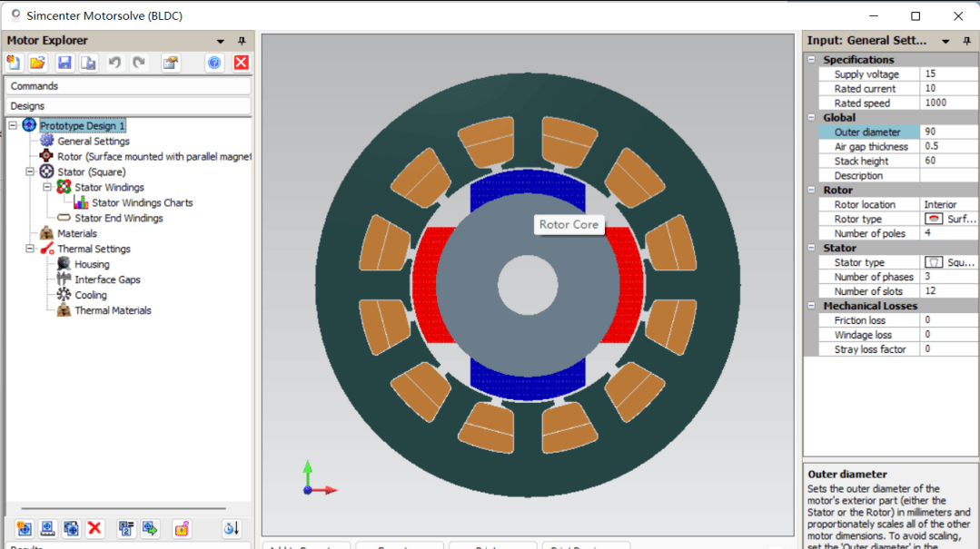Edit the Friction loss value
Viewport: 980px width, 549px height.
tap(949, 319)
